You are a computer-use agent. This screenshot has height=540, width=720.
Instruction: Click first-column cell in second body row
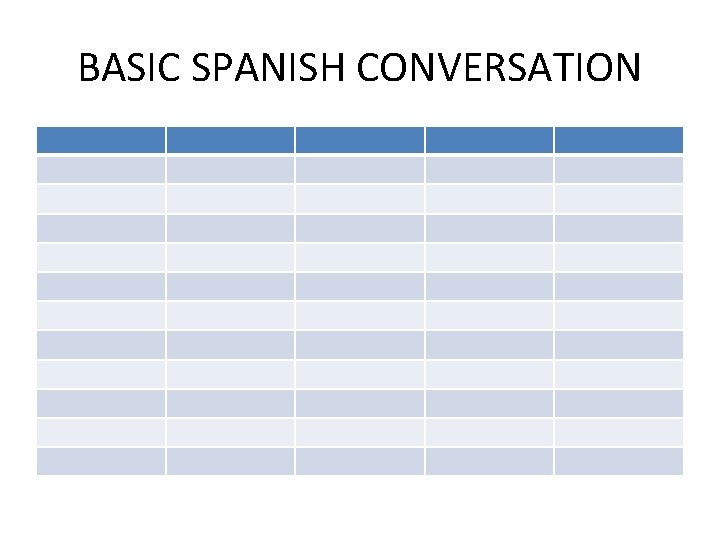coord(101,199)
